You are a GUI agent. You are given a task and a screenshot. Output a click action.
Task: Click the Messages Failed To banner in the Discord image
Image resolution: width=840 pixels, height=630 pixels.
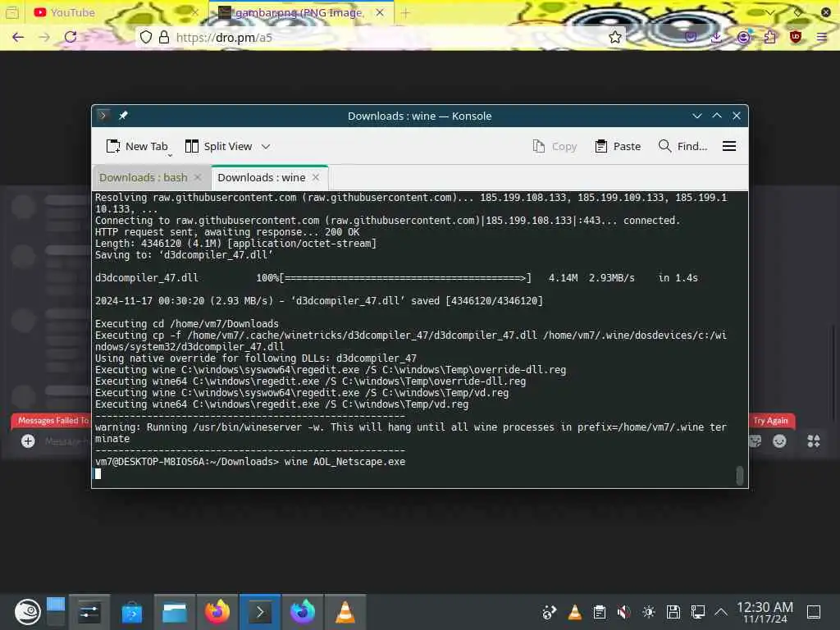pyautogui.click(x=52, y=421)
